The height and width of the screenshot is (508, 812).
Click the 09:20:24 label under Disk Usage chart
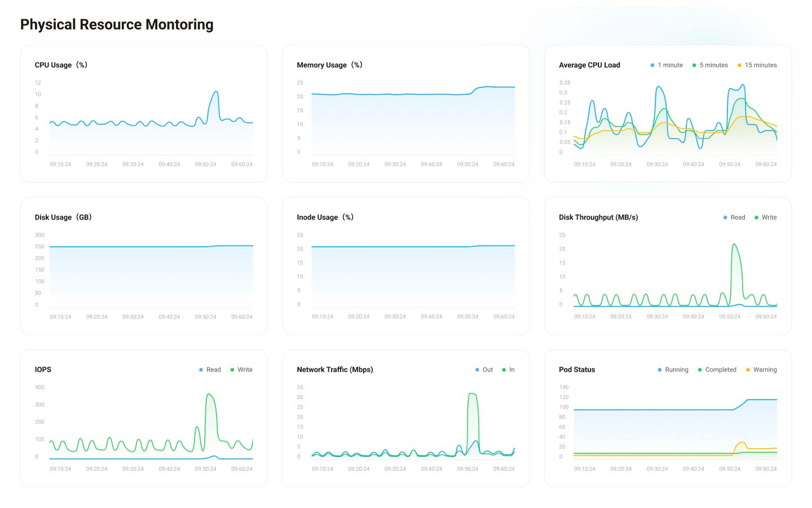[97, 317]
